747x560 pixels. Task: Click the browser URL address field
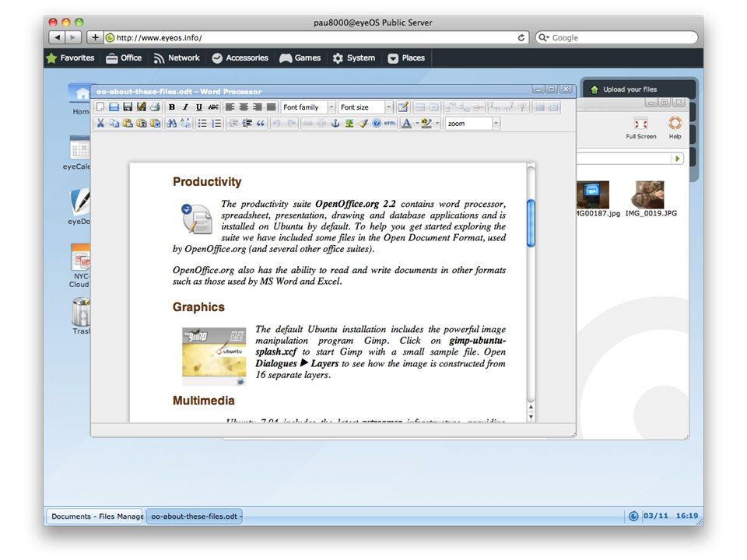(x=317, y=37)
